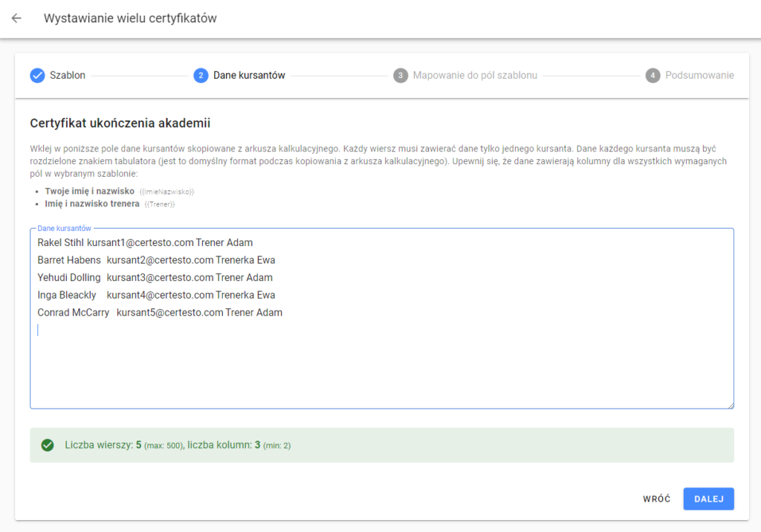This screenshot has height=532, width=761.
Task: Click the Inga Bleackly row text
Action: tap(156, 295)
